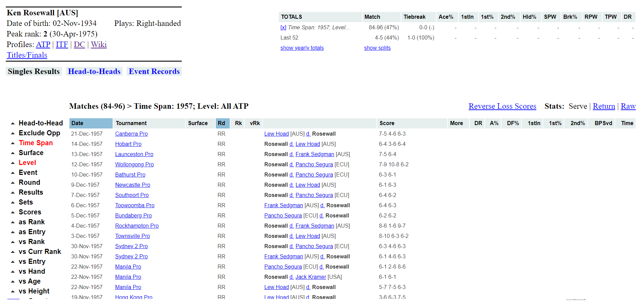Open the Canberra Pro tournament link
Image resolution: width=644 pixels, height=303 pixels.
[131, 134]
